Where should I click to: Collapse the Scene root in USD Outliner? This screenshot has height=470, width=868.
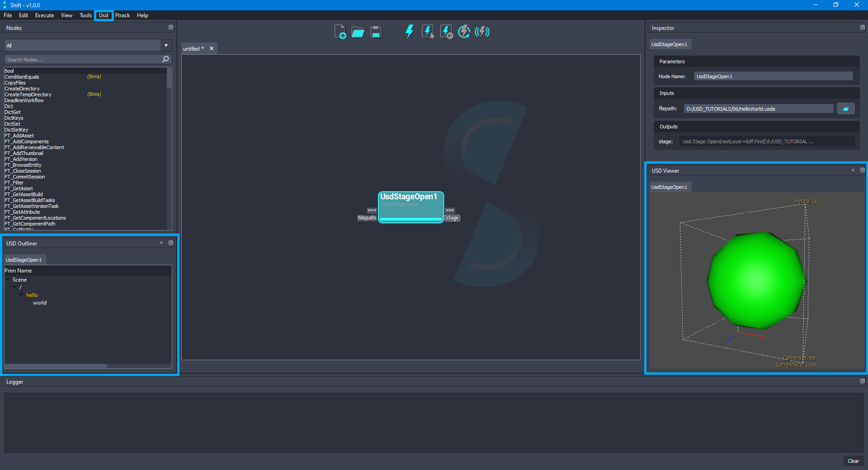[x=7, y=279]
